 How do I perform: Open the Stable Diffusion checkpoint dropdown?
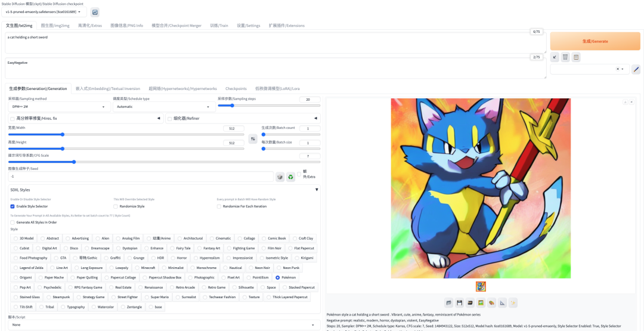pos(44,13)
